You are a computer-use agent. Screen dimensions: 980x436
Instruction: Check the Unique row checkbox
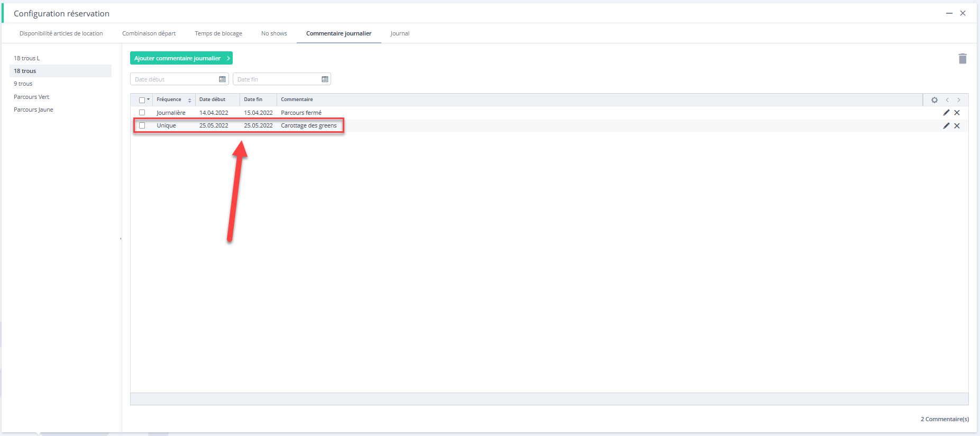[142, 125]
